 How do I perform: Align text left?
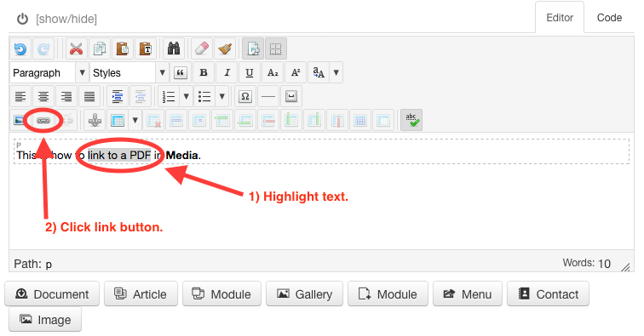pos(20,97)
